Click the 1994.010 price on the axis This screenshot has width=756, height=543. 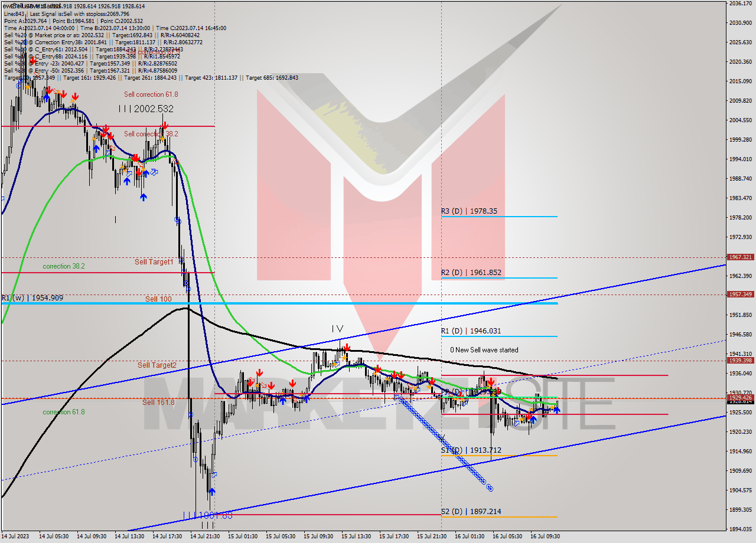(740, 159)
